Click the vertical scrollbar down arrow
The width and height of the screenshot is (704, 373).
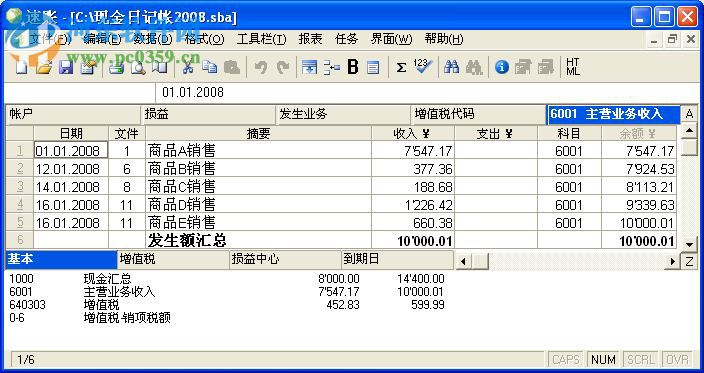(689, 244)
